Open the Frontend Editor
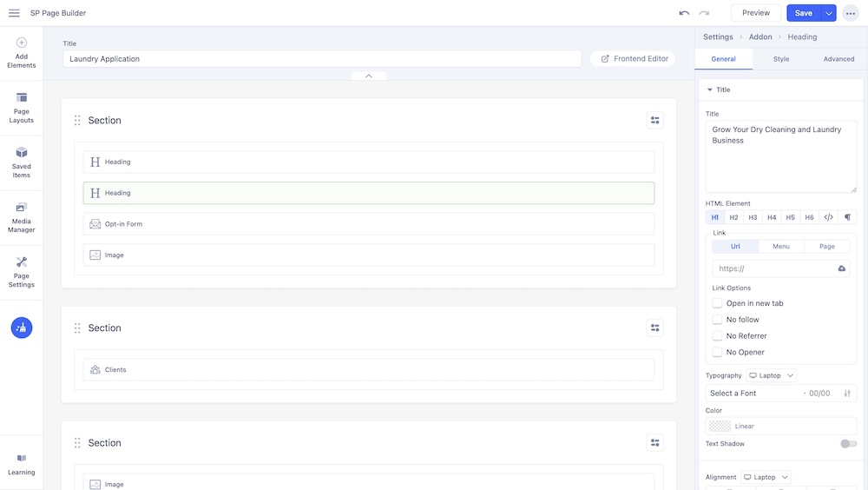Screen dimensions: 868x490 [634, 58]
